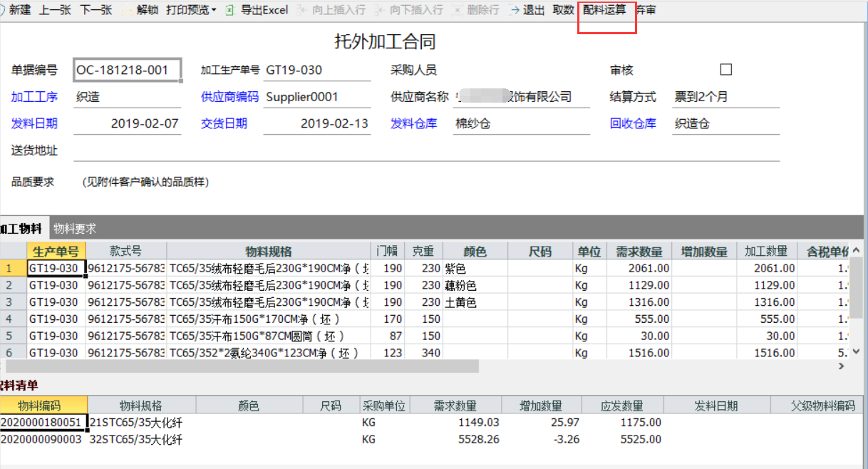Click the 退出 exit button
Viewport: 868px width, 469px height.
pos(534,10)
